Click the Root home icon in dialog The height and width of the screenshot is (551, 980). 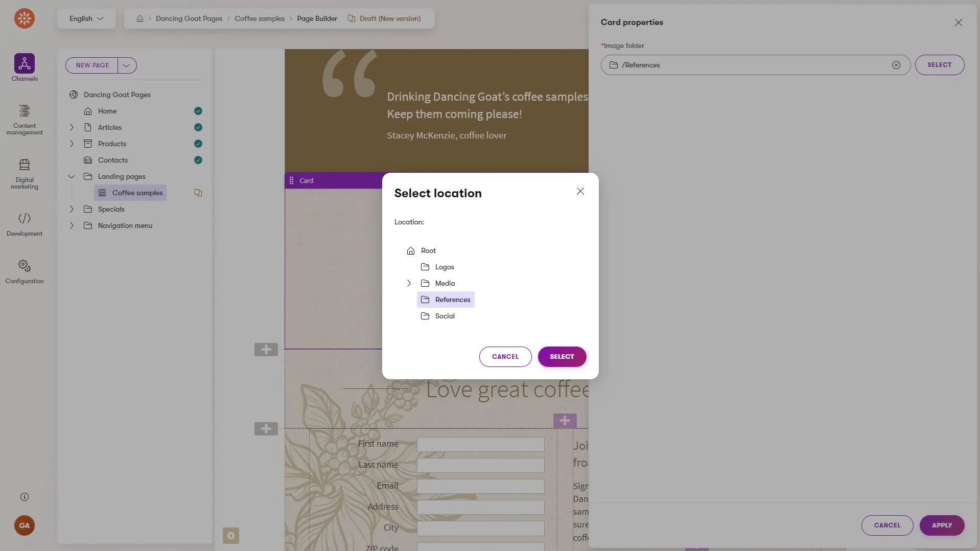411,250
